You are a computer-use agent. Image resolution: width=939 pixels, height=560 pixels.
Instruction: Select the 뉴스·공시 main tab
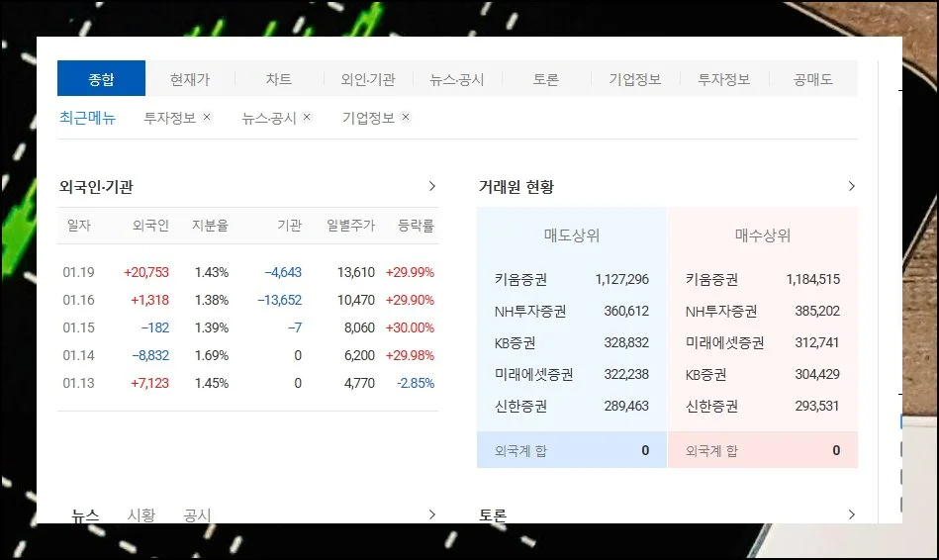coord(457,79)
